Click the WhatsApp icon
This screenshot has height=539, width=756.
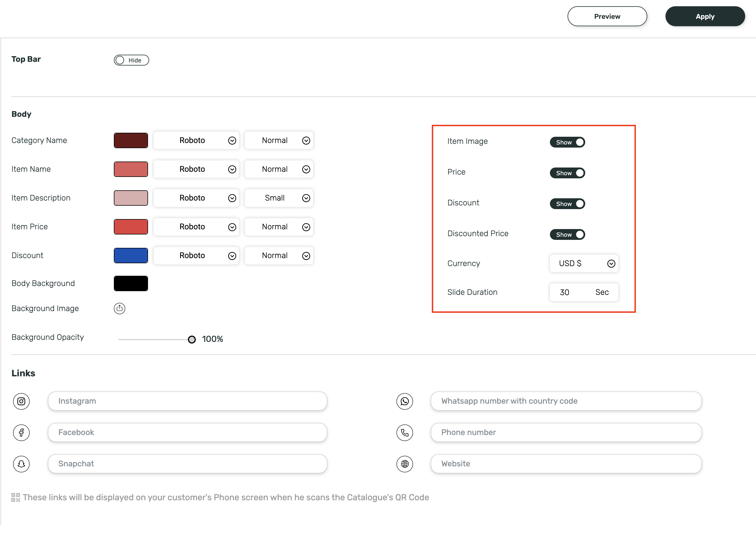(x=404, y=401)
